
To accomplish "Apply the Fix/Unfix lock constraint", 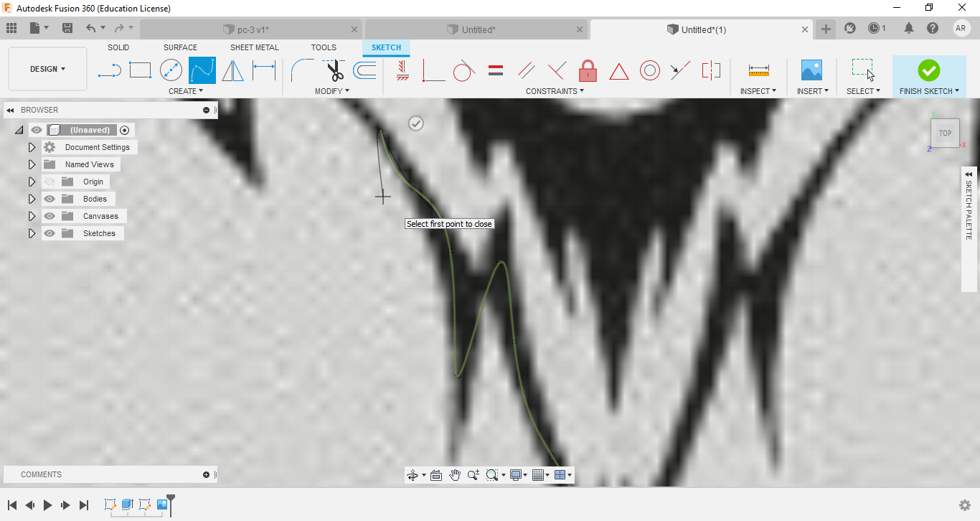I will [588, 70].
